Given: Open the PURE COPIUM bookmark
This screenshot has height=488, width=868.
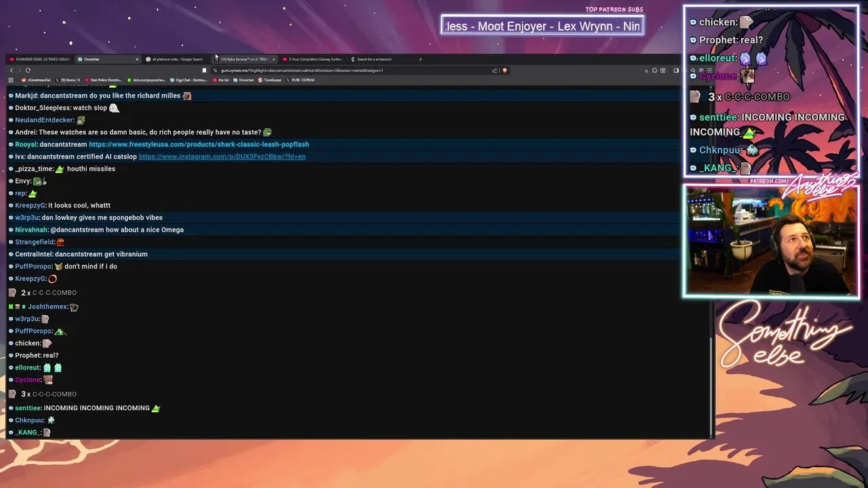Looking at the screenshot, I should point(300,80).
